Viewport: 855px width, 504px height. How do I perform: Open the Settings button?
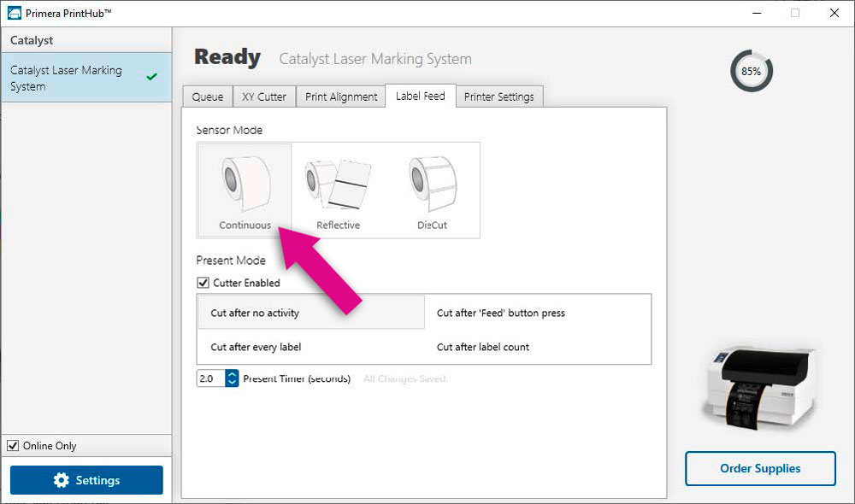[x=86, y=480]
